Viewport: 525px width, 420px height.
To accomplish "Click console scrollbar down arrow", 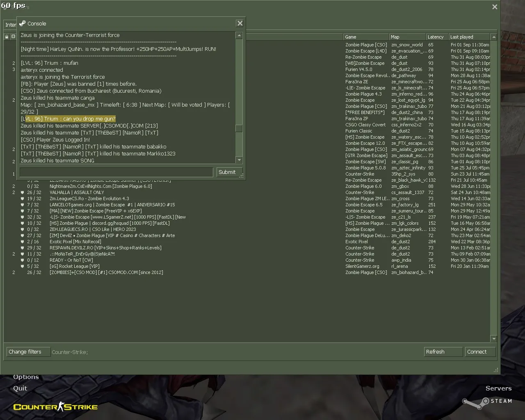I will [239, 160].
